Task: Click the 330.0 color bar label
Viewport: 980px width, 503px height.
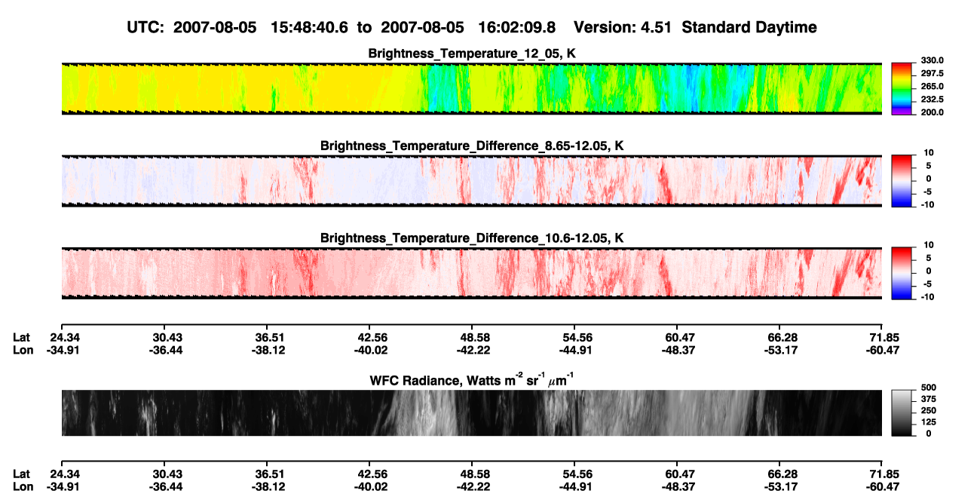Action: tap(932, 60)
